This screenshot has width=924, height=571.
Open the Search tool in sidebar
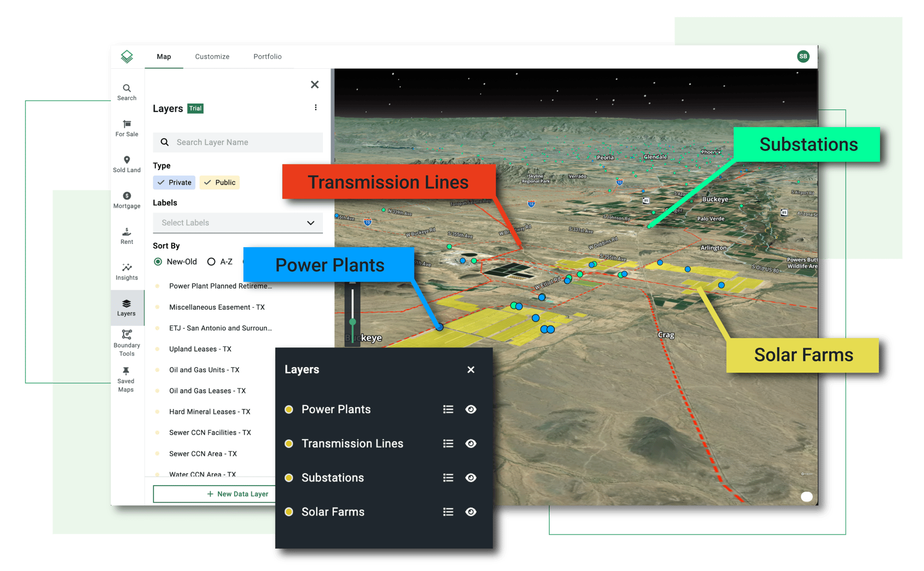(x=127, y=92)
